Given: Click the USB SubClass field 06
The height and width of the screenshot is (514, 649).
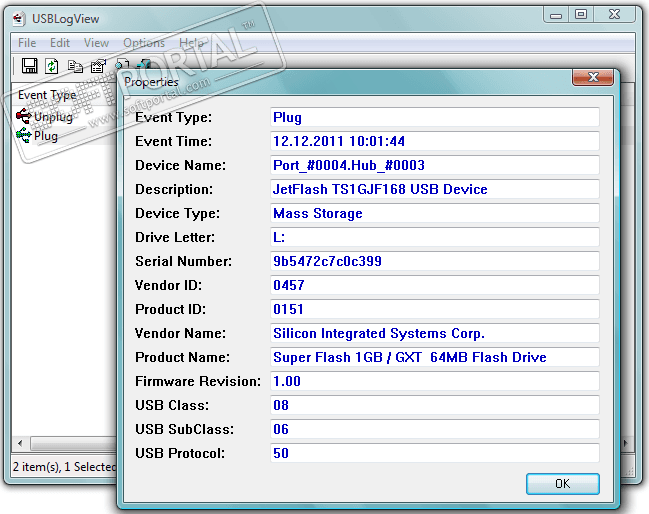Looking at the screenshot, I should [435, 429].
